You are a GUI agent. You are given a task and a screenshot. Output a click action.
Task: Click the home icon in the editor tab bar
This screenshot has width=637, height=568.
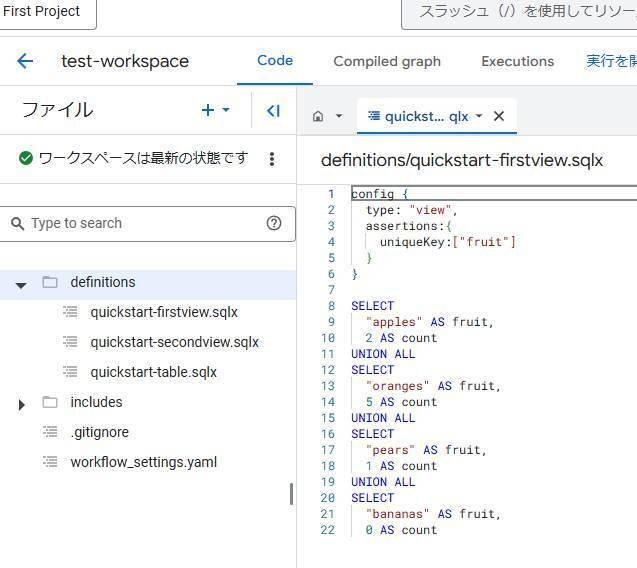click(x=318, y=117)
